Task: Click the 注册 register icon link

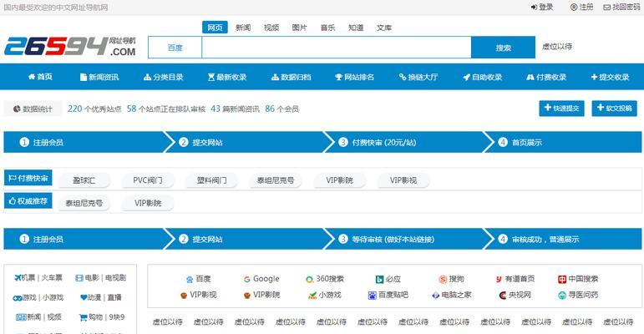Action: (581, 7)
